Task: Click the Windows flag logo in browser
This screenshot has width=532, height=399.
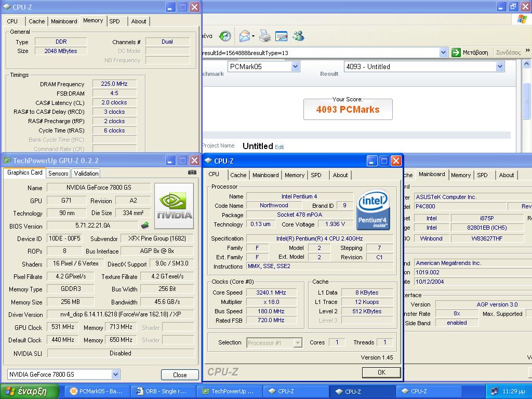Action: pyautogui.click(x=522, y=19)
